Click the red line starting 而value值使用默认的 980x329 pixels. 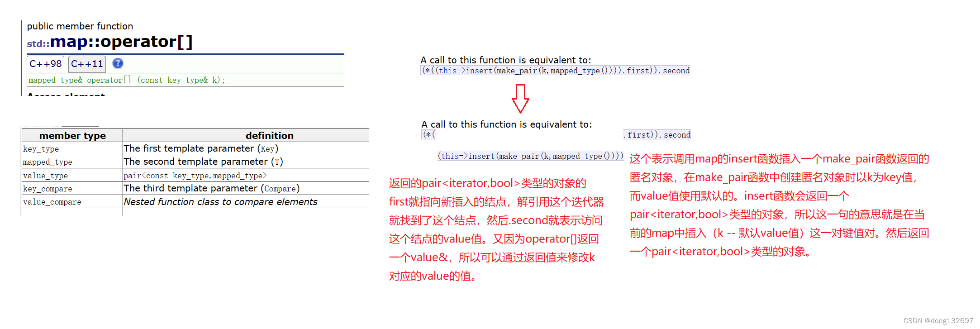click(739, 196)
